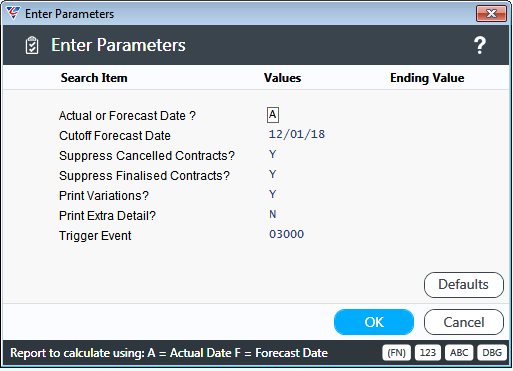This screenshot has width=513, height=371.
Task: Select the Suppress Finalised Contracts Y value
Action: (x=273, y=174)
